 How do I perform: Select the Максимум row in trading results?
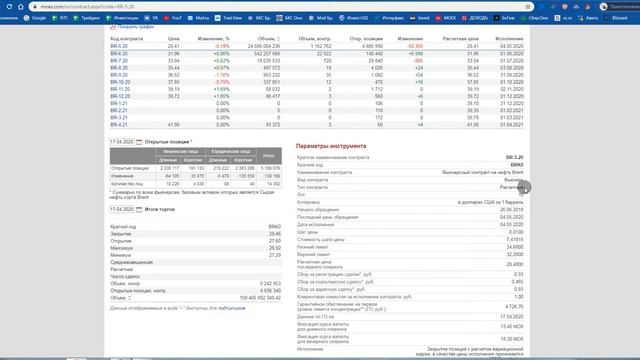pos(196,248)
